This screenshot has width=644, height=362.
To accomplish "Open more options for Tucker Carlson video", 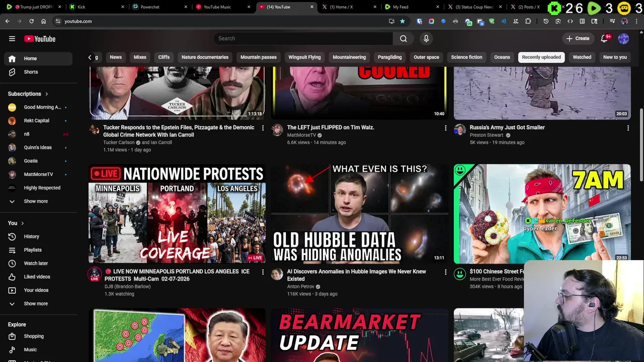I will (x=263, y=128).
